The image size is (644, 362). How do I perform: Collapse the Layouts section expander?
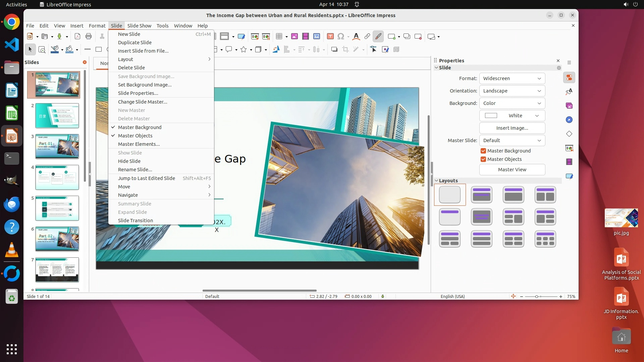(436, 181)
